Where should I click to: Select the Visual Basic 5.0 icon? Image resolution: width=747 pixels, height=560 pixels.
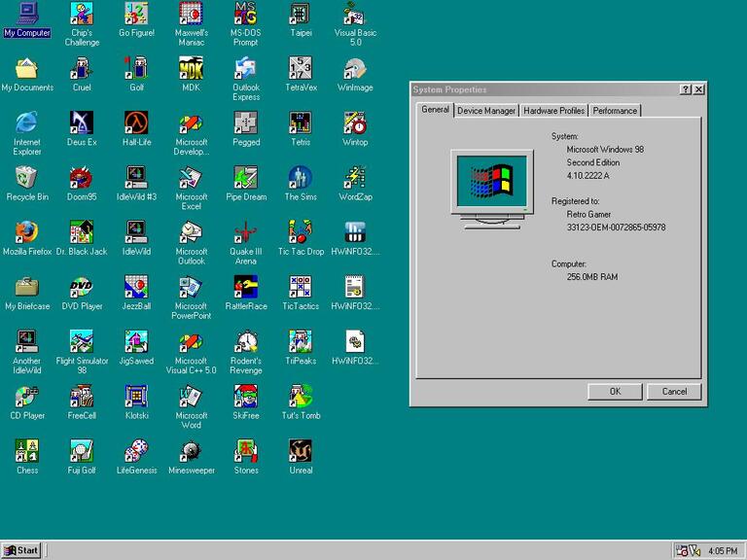pyautogui.click(x=355, y=15)
